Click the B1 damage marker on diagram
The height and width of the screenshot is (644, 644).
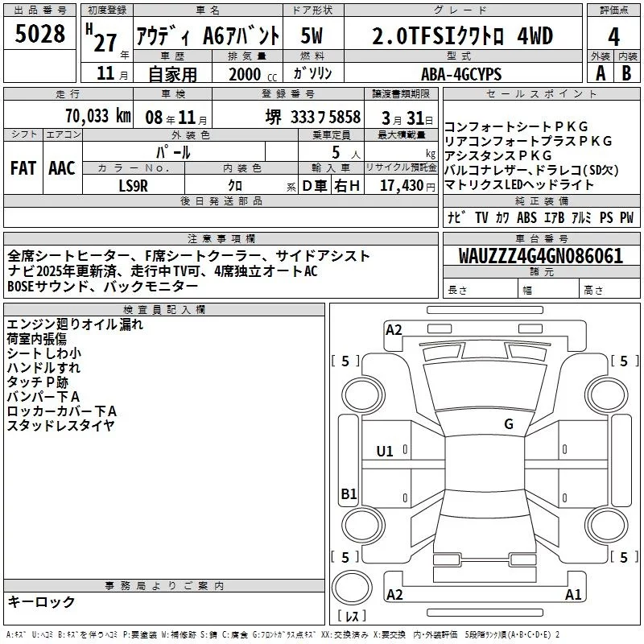click(349, 494)
